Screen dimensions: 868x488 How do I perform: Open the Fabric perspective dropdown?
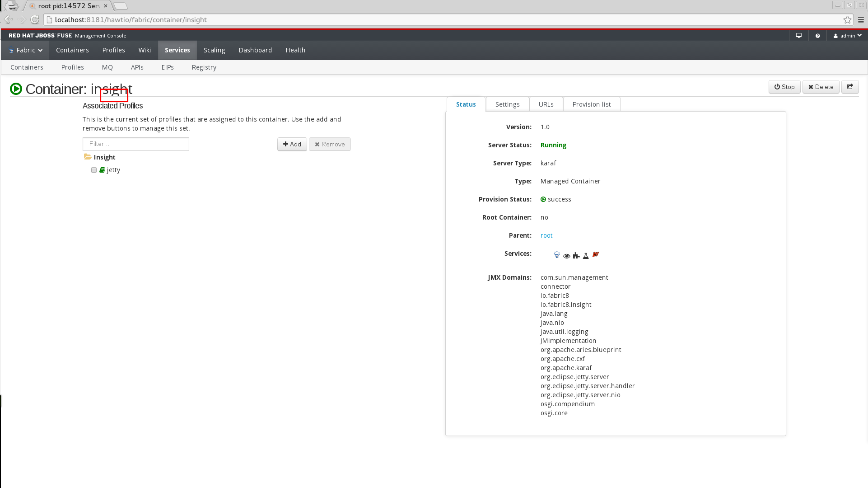point(26,50)
